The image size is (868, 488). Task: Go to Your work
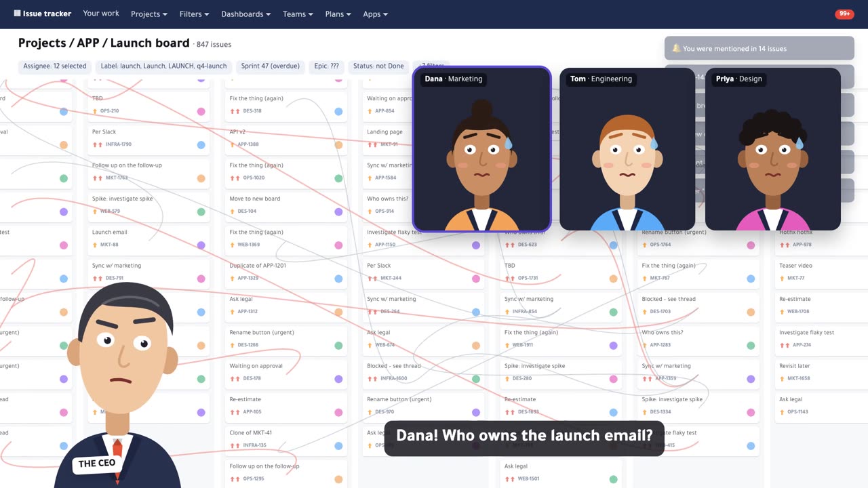coord(101,14)
